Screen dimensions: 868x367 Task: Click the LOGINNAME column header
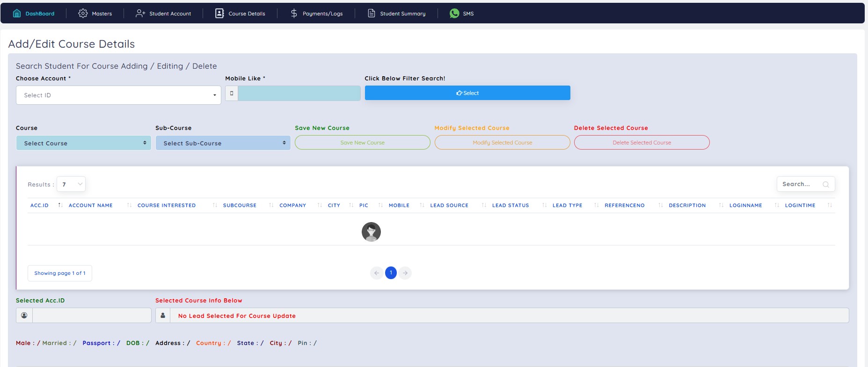[745, 205]
